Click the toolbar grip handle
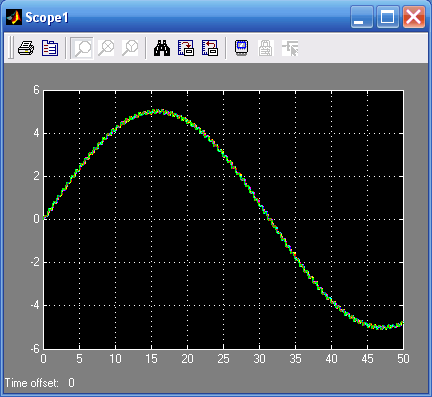The height and width of the screenshot is (397, 432). tap(11, 48)
